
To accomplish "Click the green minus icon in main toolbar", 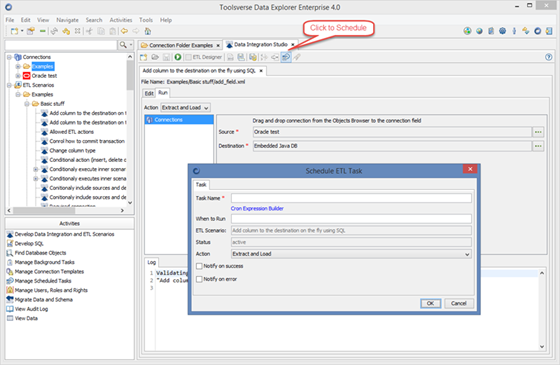I will click(42, 31).
